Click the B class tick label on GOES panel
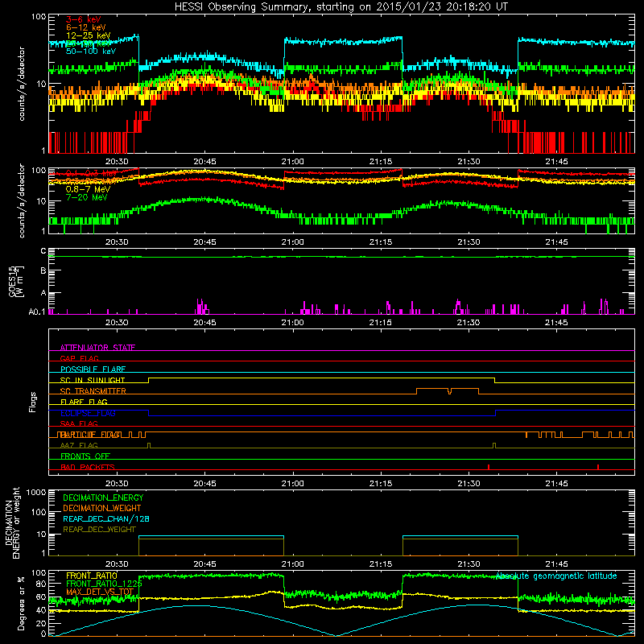This screenshot has height=644, width=644. pos(43,271)
